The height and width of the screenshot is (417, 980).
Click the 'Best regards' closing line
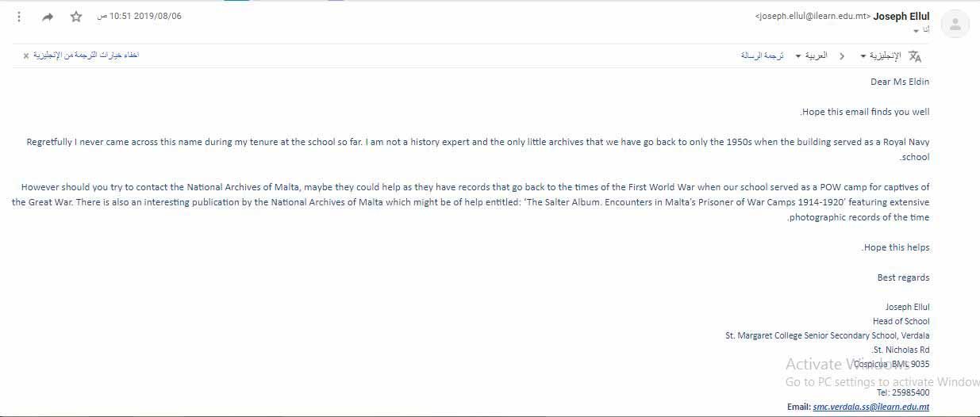click(903, 277)
